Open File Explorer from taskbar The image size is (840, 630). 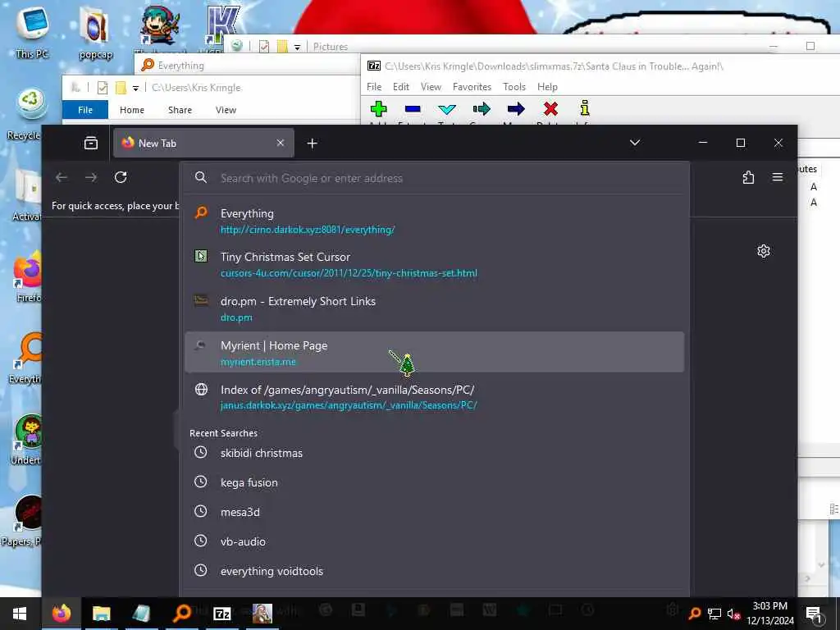(x=101, y=614)
